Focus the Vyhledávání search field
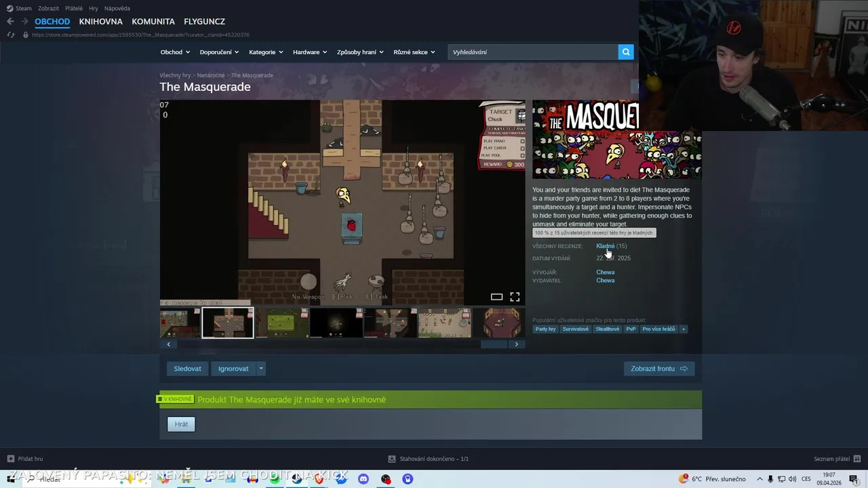 pos(533,52)
